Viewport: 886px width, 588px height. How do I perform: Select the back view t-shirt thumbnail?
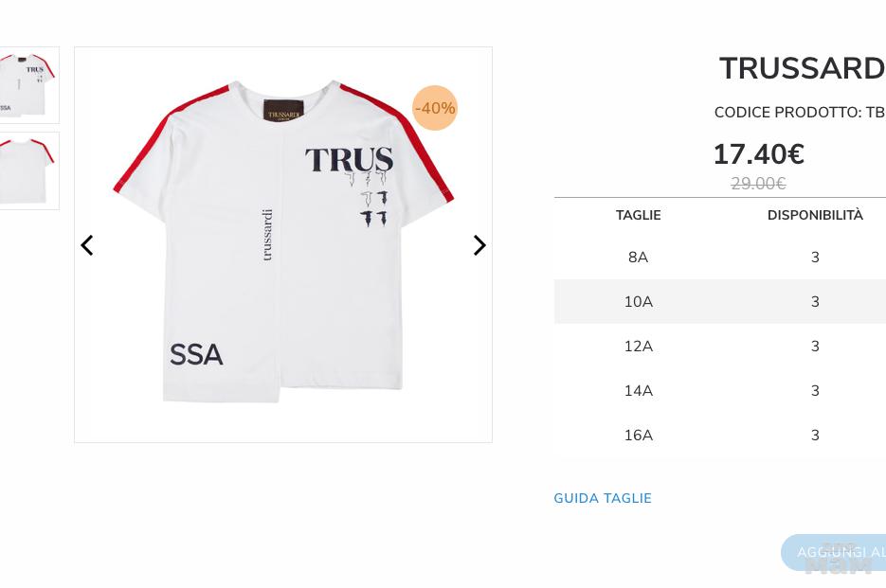pyautogui.click(x=28, y=171)
